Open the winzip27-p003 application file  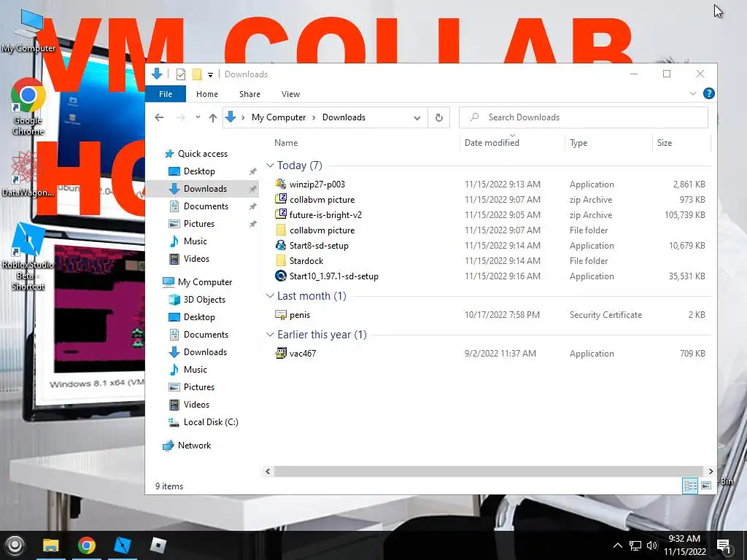(317, 184)
